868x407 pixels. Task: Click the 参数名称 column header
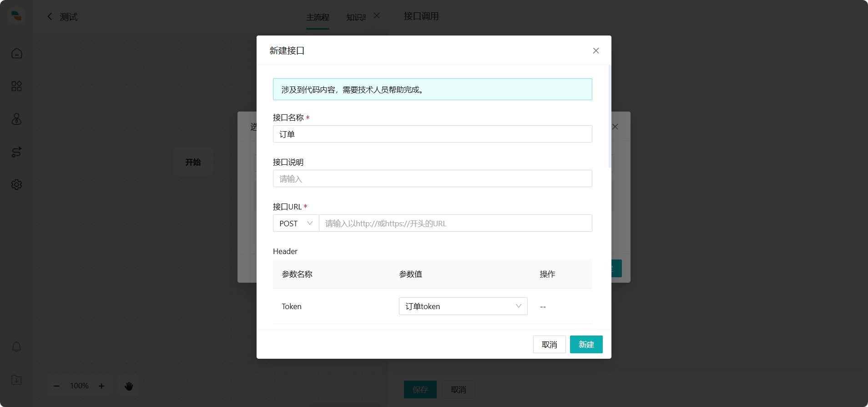(x=297, y=274)
